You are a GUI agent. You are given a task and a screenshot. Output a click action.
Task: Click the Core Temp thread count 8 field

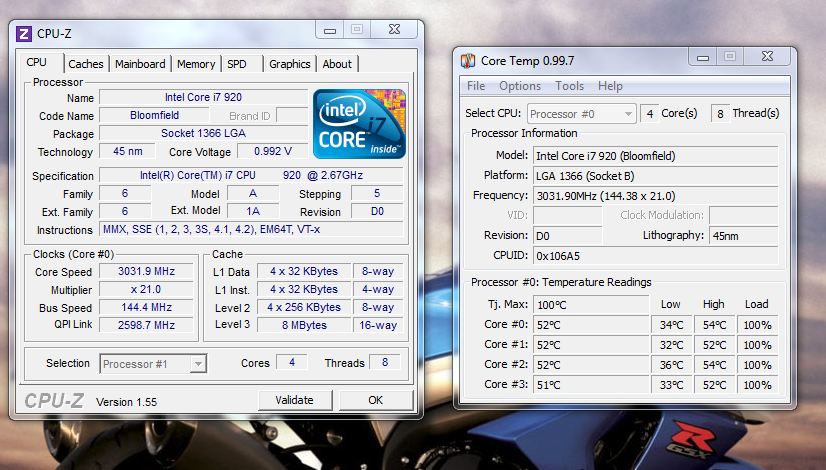pyautogui.click(x=720, y=113)
